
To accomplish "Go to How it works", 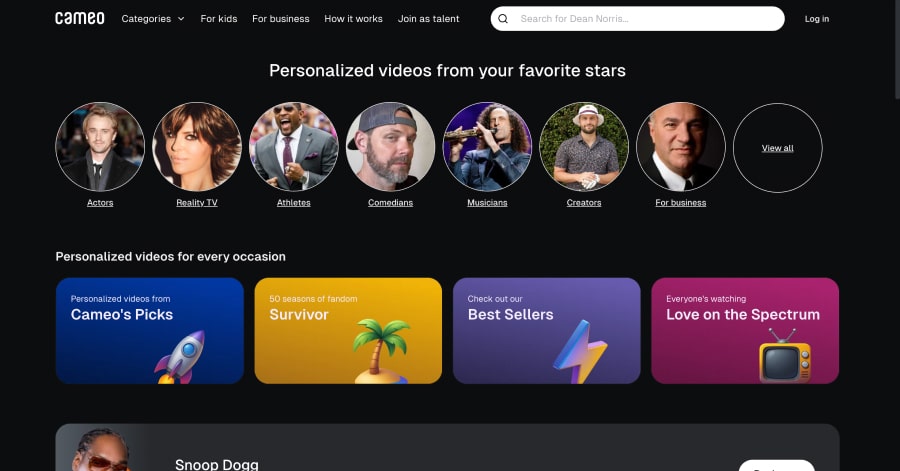I will point(354,19).
